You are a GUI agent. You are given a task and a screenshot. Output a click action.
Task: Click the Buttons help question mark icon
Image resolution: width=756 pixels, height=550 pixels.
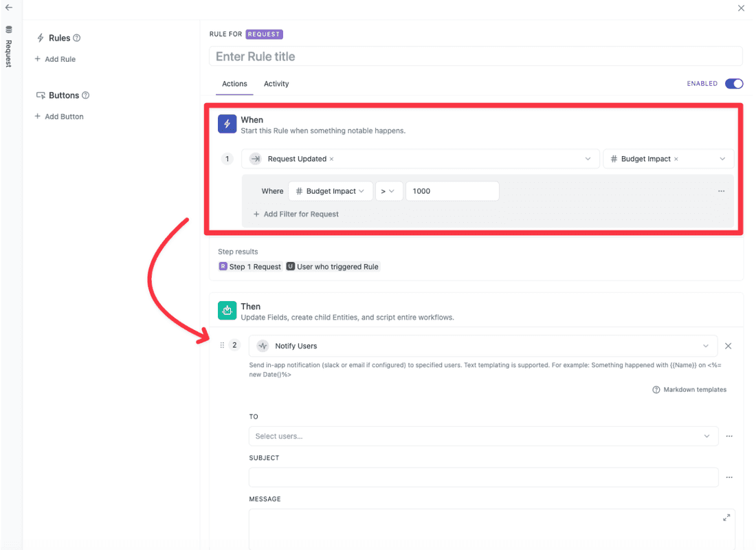86,96
